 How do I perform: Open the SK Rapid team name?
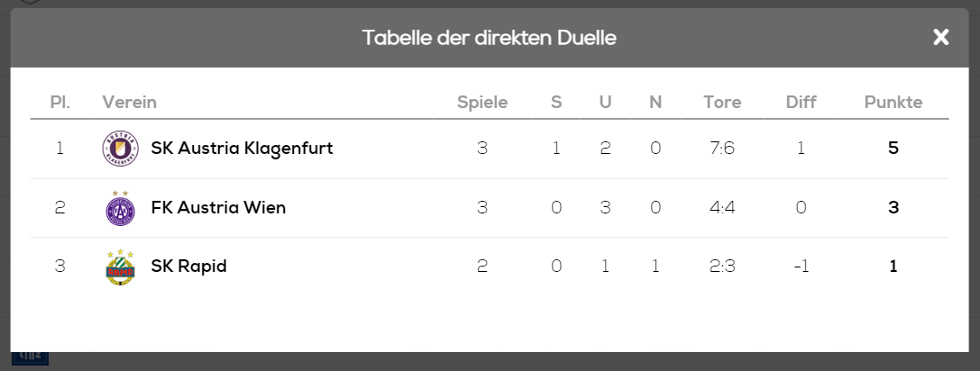coord(188,267)
